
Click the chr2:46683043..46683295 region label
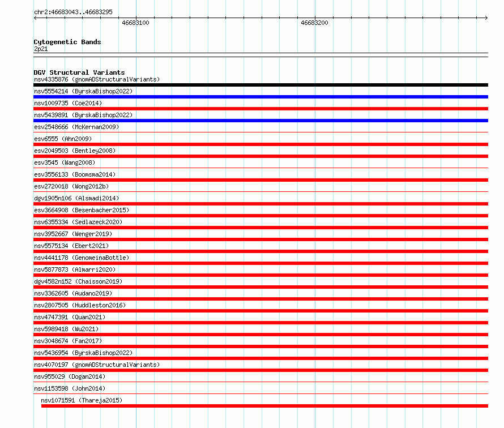tap(73, 12)
